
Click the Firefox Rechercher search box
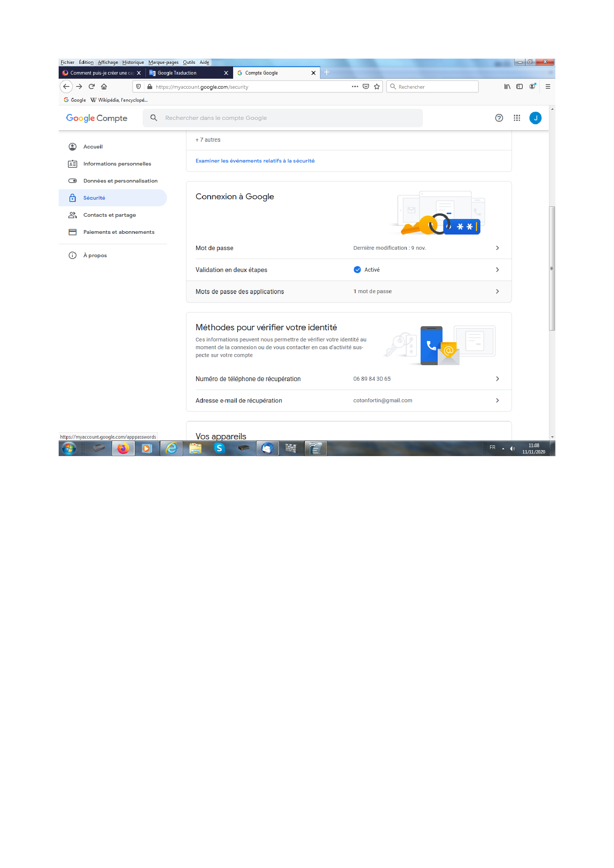[x=432, y=86]
